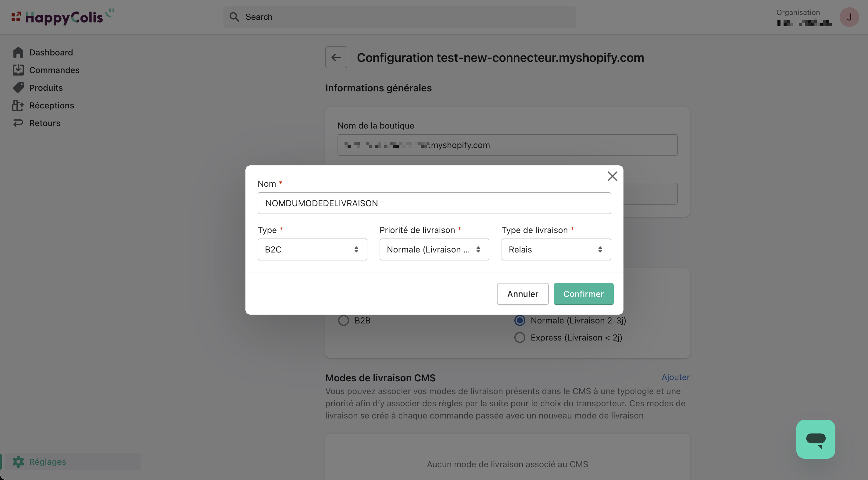Click the Réceptions sidebar icon
This screenshot has height=480, width=868.
[x=18, y=105]
